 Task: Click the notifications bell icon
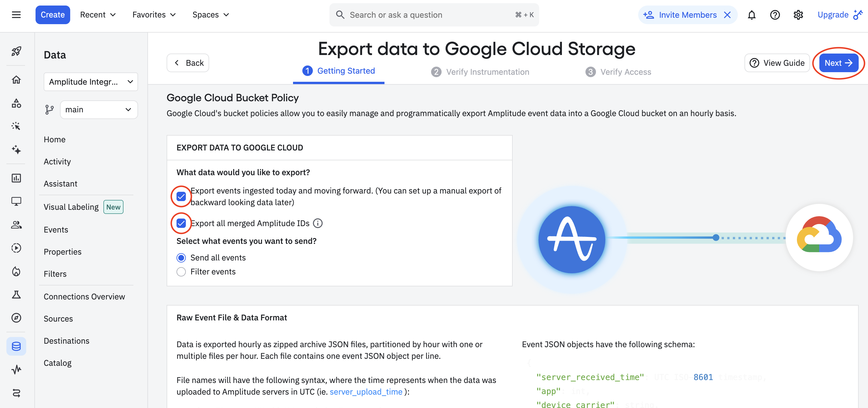[x=751, y=15]
